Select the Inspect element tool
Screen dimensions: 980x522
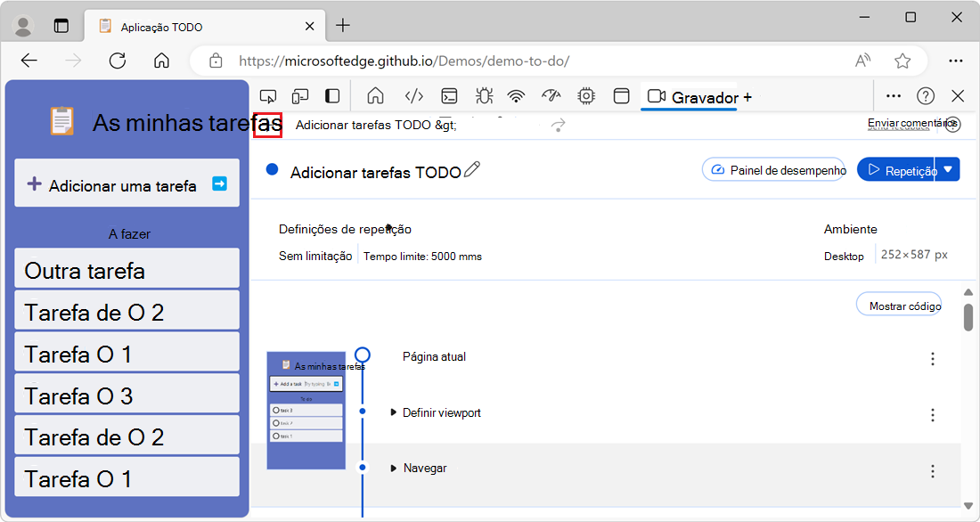coord(267,96)
